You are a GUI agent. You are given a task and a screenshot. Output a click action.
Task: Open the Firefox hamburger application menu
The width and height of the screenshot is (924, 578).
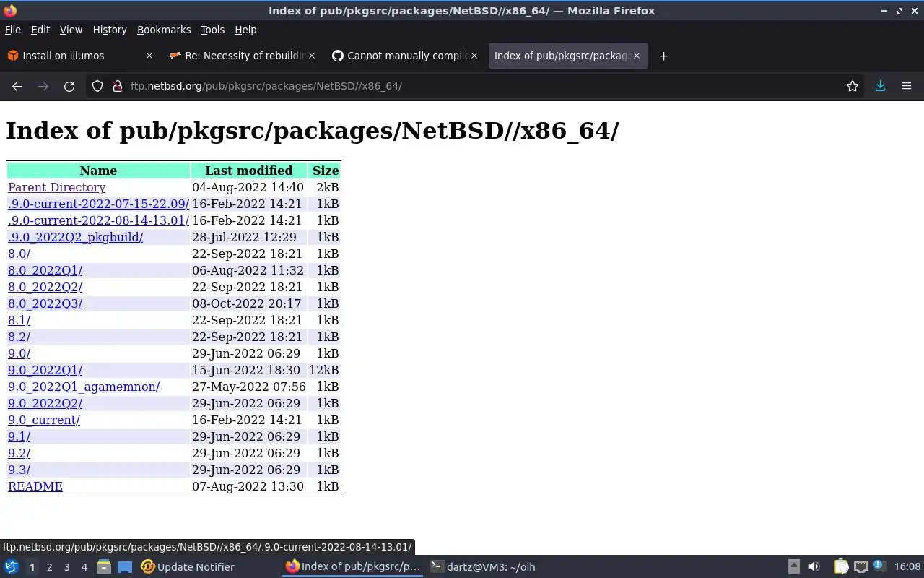click(907, 86)
